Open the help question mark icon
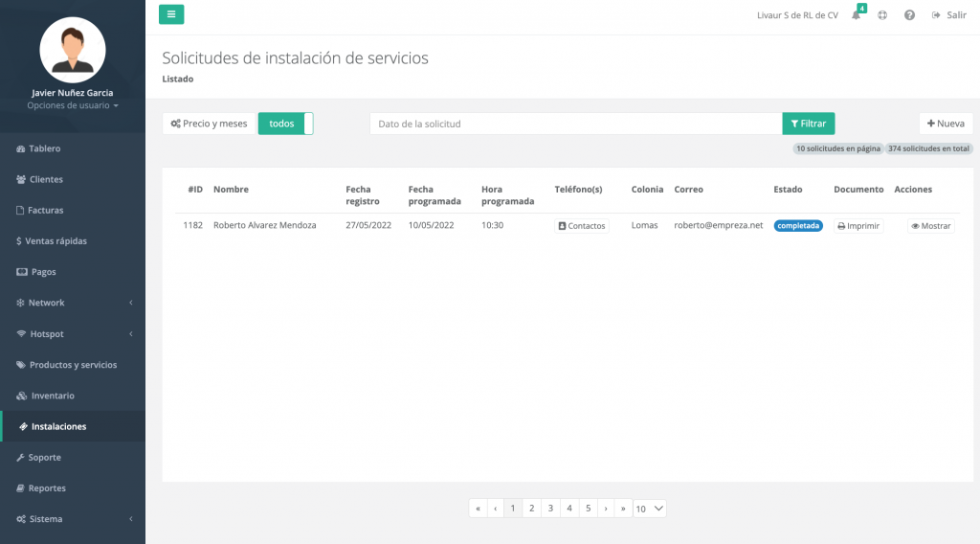The width and height of the screenshot is (980, 544). click(x=909, y=15)
